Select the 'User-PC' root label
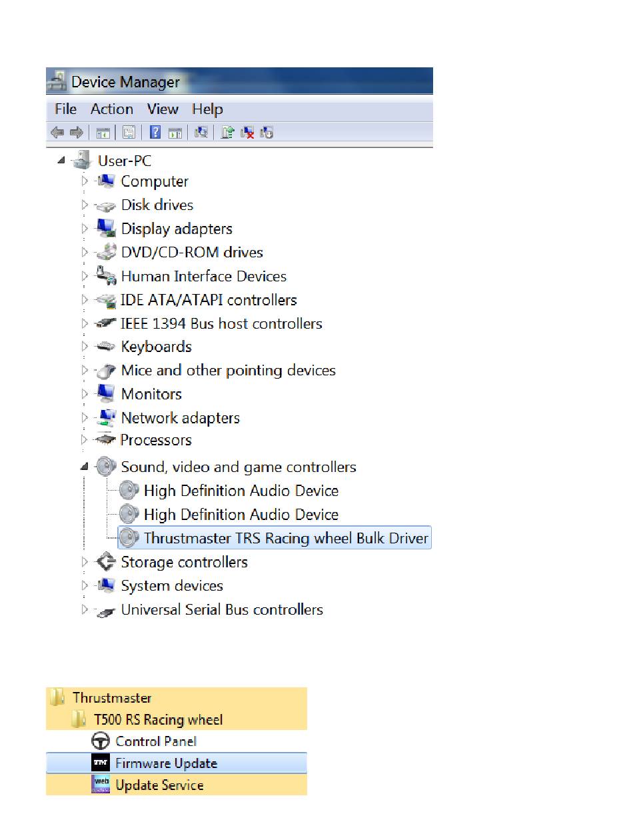633x840 pixels. pos(125,161)
